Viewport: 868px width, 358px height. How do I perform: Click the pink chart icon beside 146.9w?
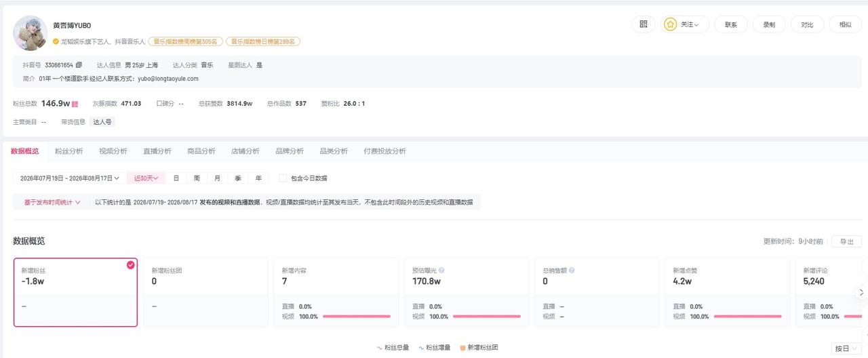tap(75, 104)
